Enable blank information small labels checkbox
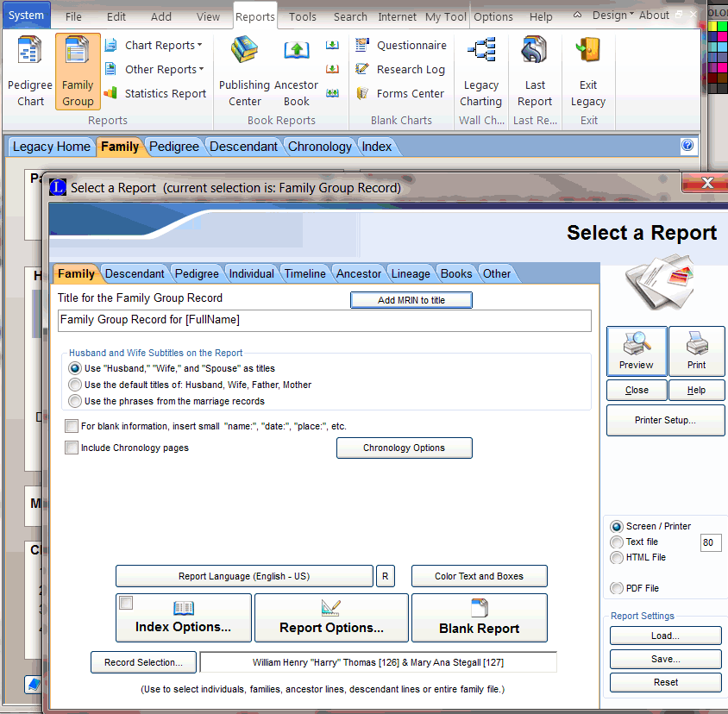The width and height of the screenshot is (728, 714). tap(72, 426)
